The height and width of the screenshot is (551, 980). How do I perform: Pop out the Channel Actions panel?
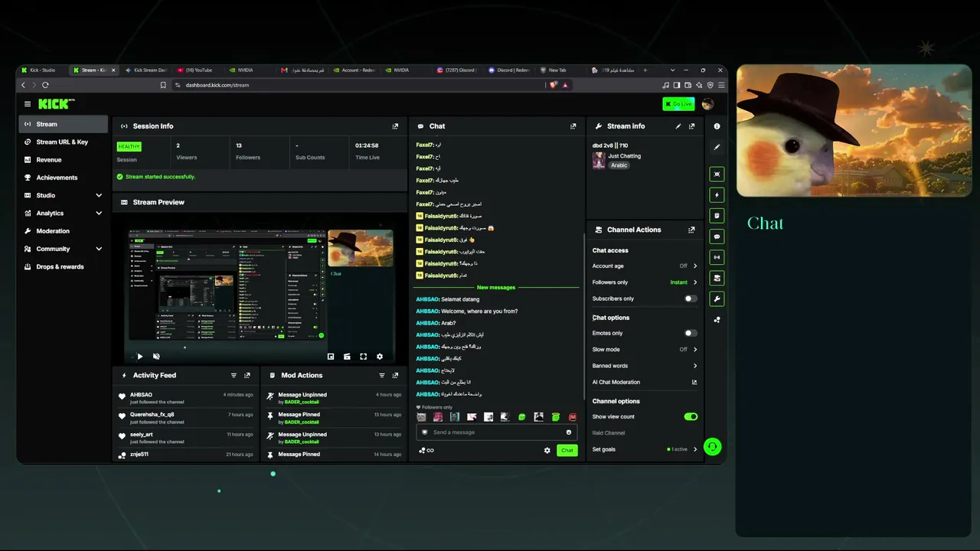tap(692, 230)
